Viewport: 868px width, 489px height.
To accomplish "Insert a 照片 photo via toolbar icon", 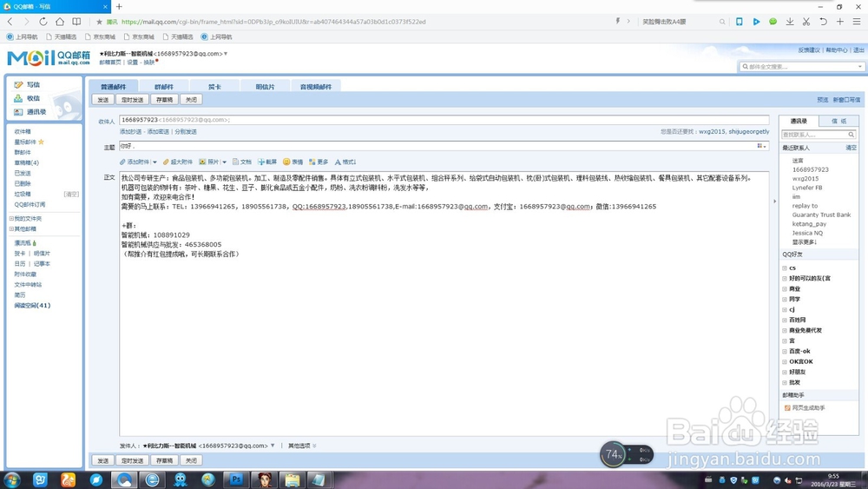I will pos(202,162).
